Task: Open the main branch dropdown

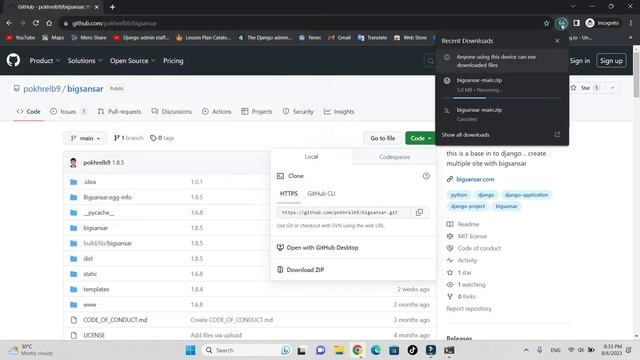Action: [x=85, y=138]
